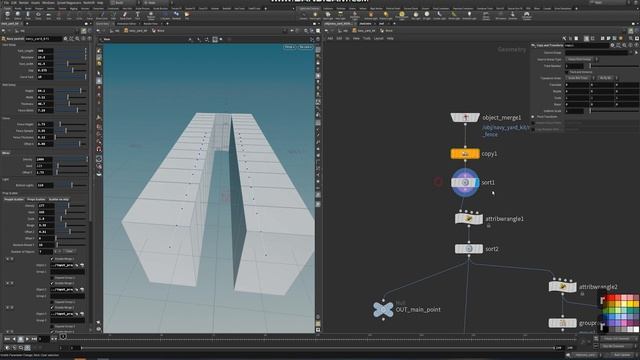The image size is (640, 360).
Task: Open the Transform Order Scale Rot Trans dropdown
Action: (x=579, y=78)
